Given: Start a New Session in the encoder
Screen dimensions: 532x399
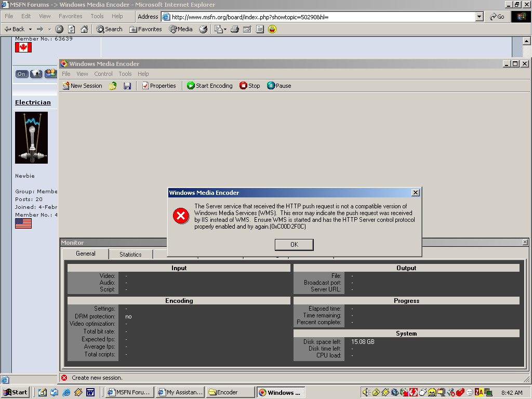Looking at the screenshot, I should coord(83,86).
